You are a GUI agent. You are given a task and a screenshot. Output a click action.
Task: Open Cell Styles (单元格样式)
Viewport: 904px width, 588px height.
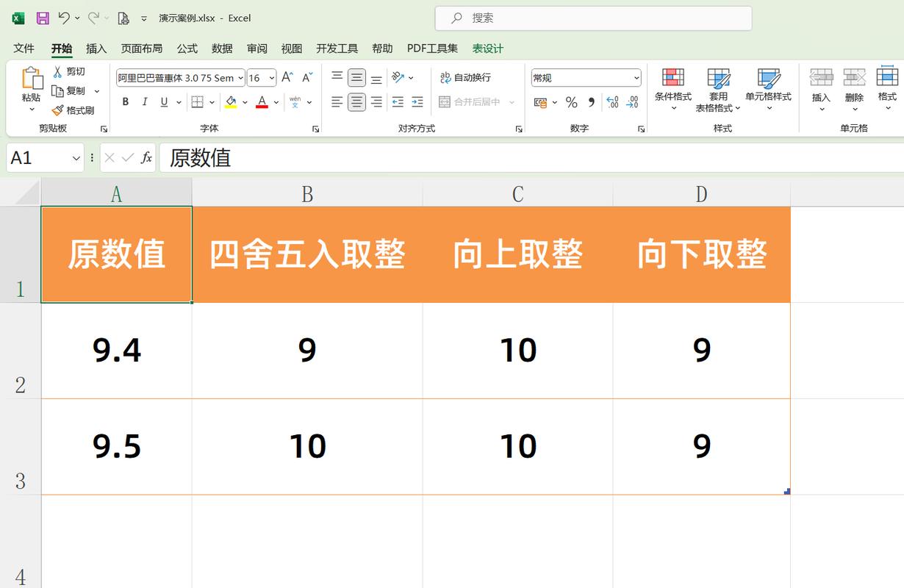click(x=768, y=90)
